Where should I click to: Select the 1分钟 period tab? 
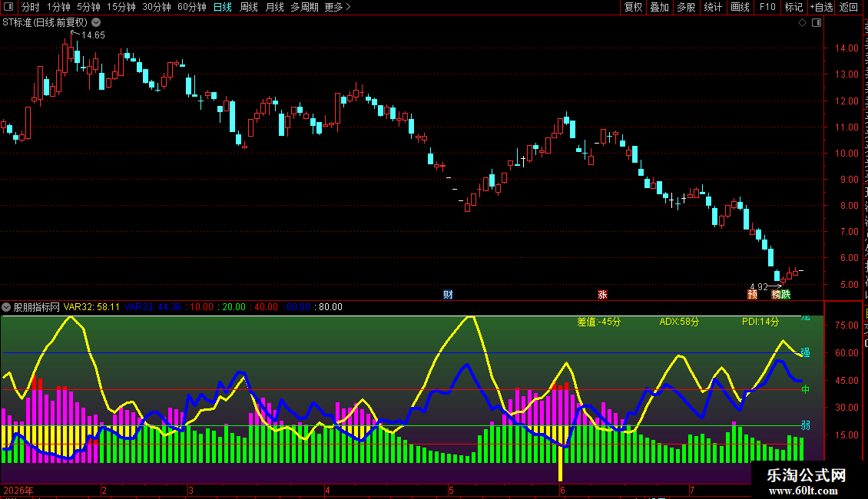[58, 7]
